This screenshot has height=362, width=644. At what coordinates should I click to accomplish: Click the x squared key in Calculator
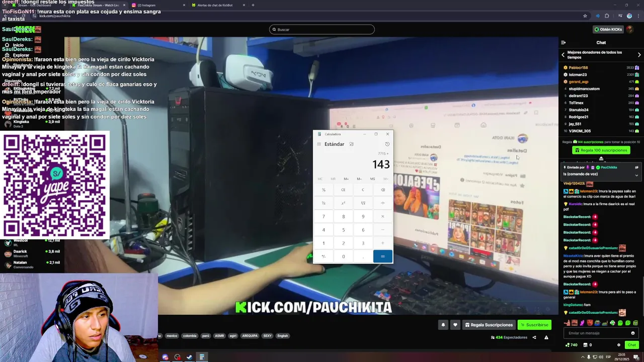(x=343, y=203)
